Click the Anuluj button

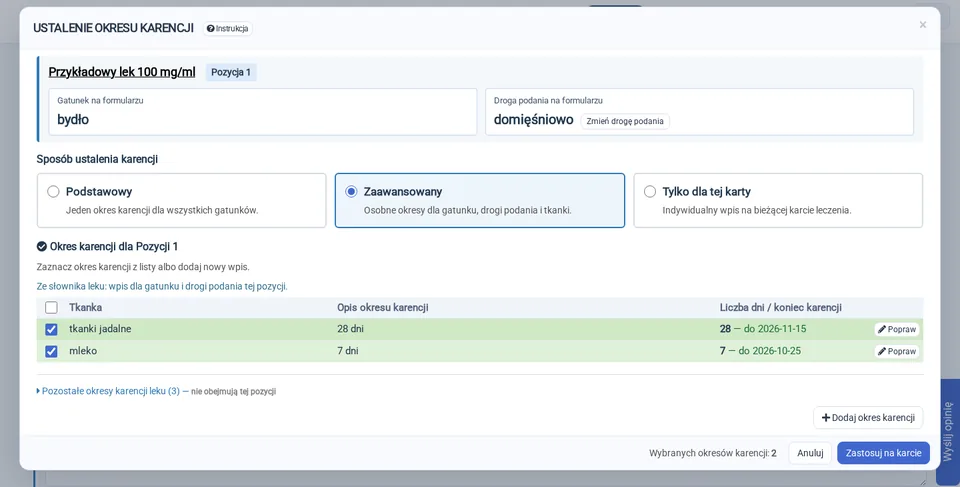click(810, 453)
